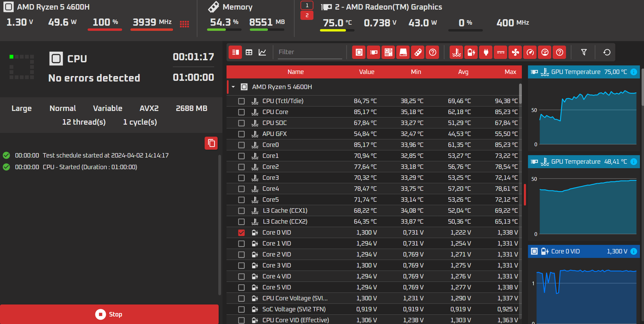Viewport: 644px width, 324px height.
Task: Stop the running CPU test
Action: point(109,314)
